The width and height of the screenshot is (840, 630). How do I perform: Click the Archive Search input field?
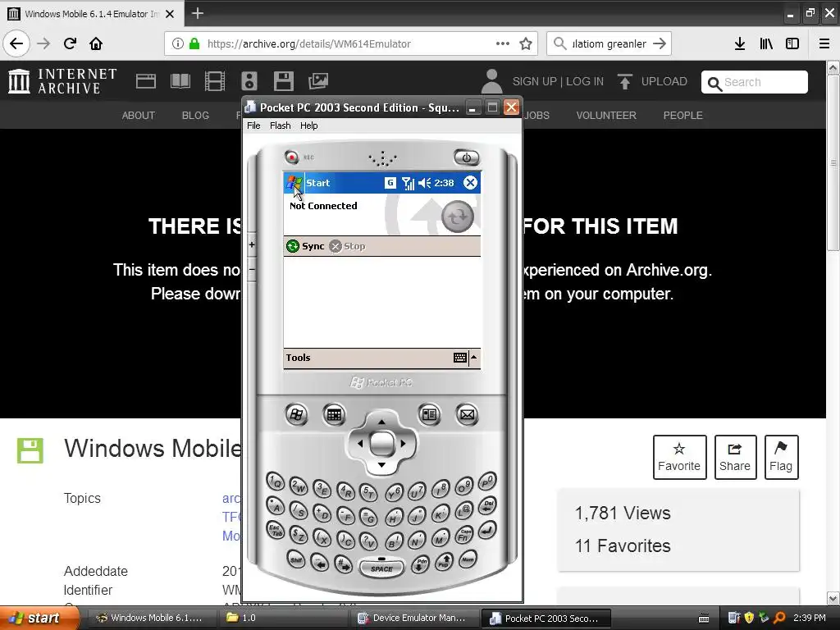755,82
